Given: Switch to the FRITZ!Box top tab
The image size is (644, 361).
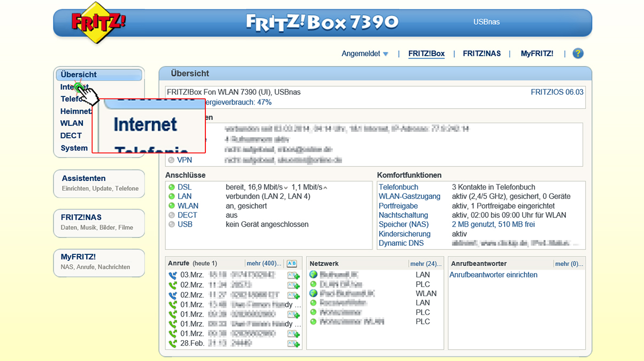Looking at the screenshot, I should point(426,54).
